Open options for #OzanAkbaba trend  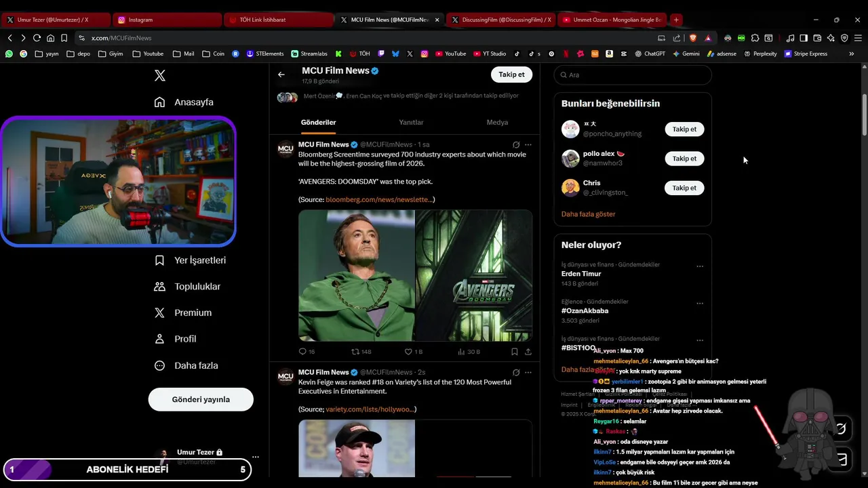[x=700, y=304]
